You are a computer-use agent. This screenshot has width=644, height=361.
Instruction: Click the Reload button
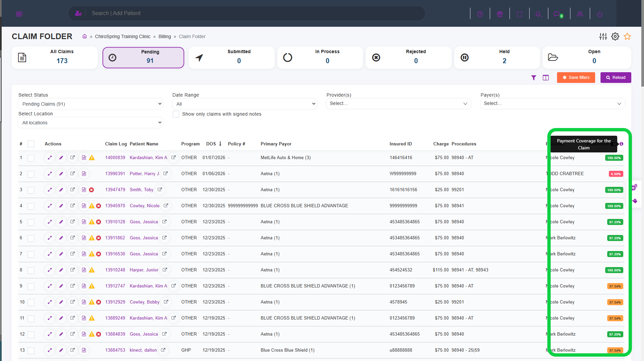point(616,78)
